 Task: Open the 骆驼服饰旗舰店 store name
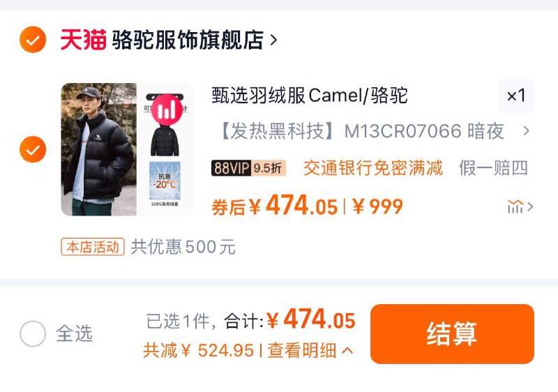point(188,40)
